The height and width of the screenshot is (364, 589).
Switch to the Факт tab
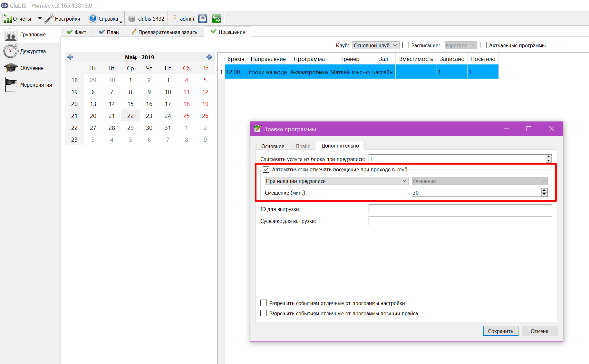[76, 32]
